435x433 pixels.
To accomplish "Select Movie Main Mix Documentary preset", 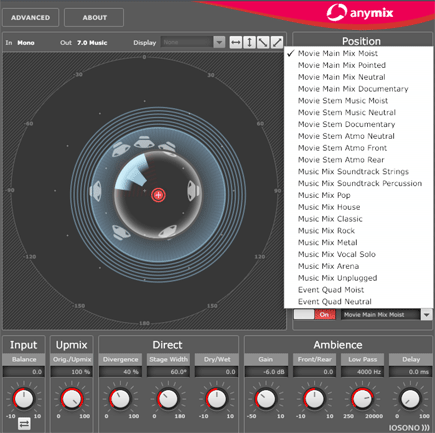I will click(359, 89).
